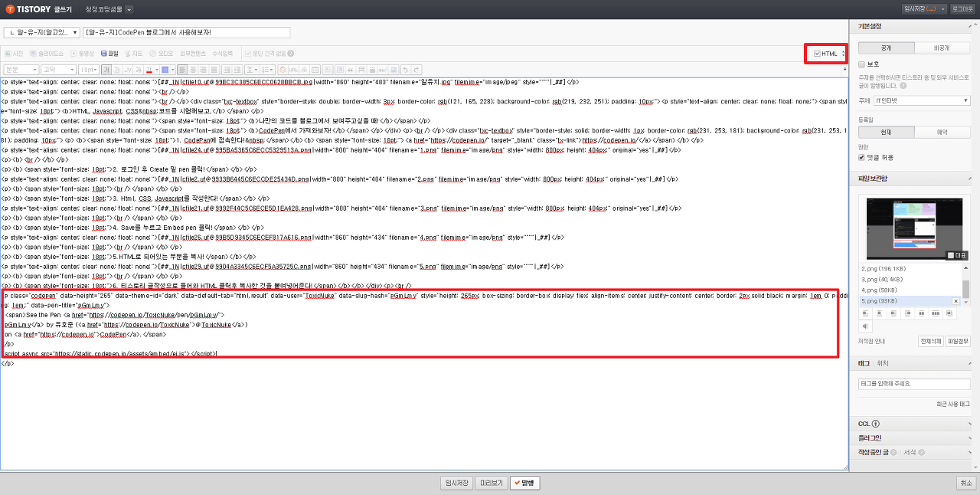Delete all files with 전체삭제
This screenshot has width=980, height=495.
pos(931,341)
